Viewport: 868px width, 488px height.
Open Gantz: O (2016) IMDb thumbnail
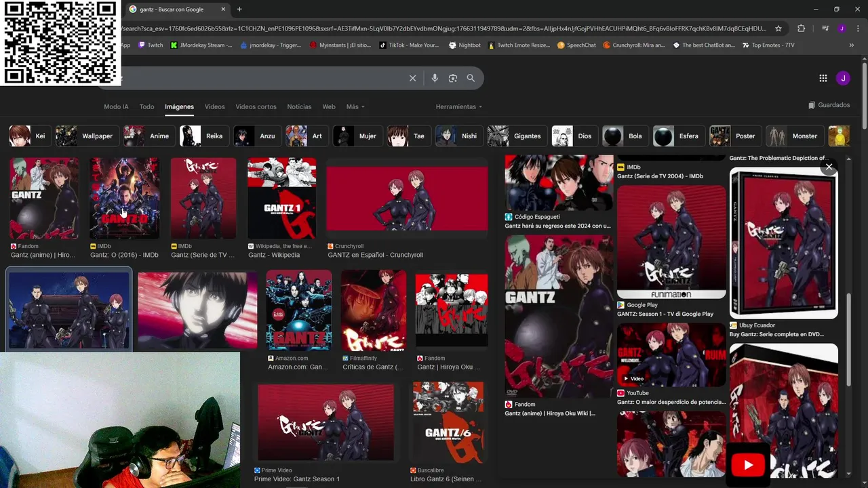[x=125, y=199]
